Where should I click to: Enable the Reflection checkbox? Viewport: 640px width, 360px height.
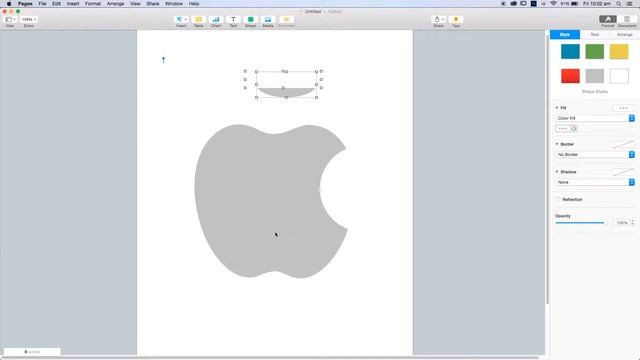[x=558, y=200]
